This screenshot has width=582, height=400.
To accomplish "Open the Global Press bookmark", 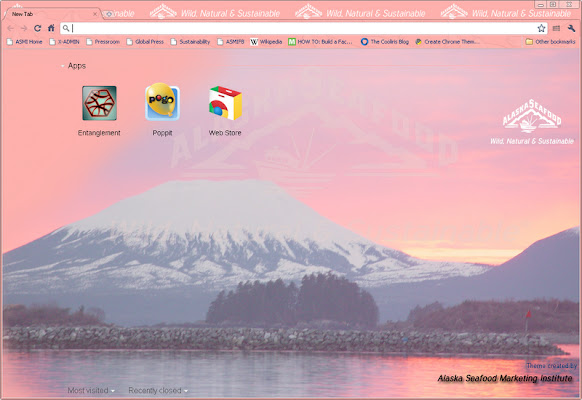I will pyautogui.click(x=145, y=42).
